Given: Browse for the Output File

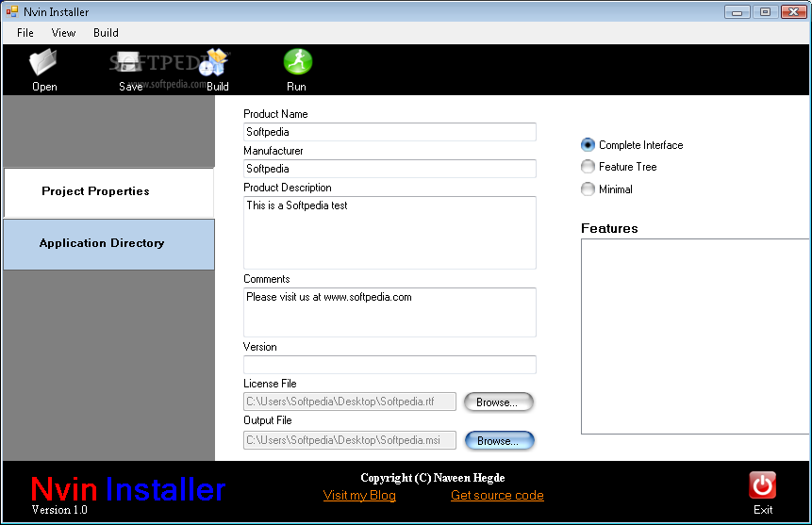Looking at the screenshot, I should (x=499, y=440).
